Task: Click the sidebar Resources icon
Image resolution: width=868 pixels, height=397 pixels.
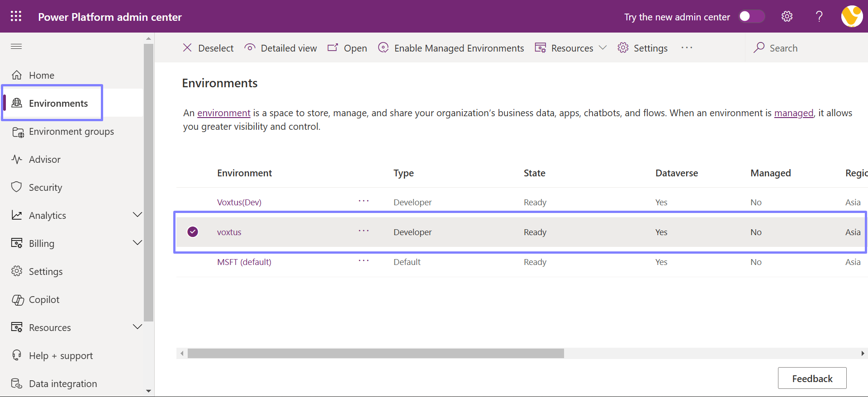Action: [x=17, y=327]
